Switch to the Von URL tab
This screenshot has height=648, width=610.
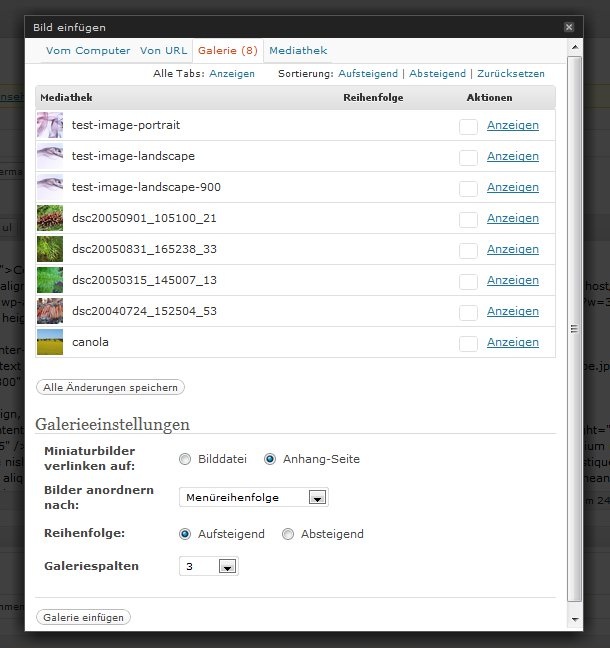(163, 50)
